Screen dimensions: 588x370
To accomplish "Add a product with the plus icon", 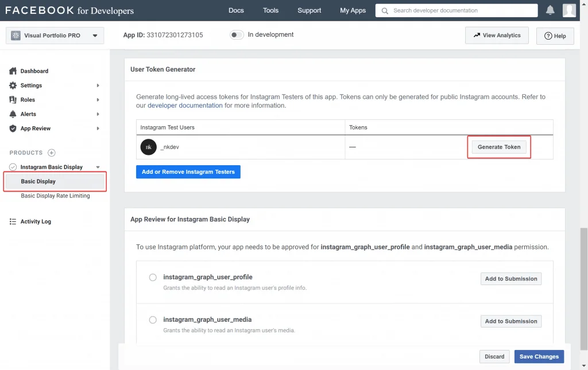I will click(x=52, y=153).
